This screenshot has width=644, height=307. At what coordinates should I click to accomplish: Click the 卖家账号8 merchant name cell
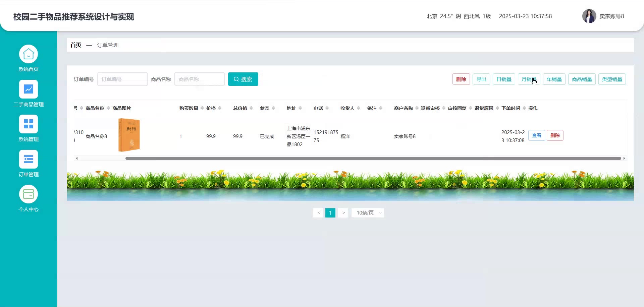[x=405, y=136]
